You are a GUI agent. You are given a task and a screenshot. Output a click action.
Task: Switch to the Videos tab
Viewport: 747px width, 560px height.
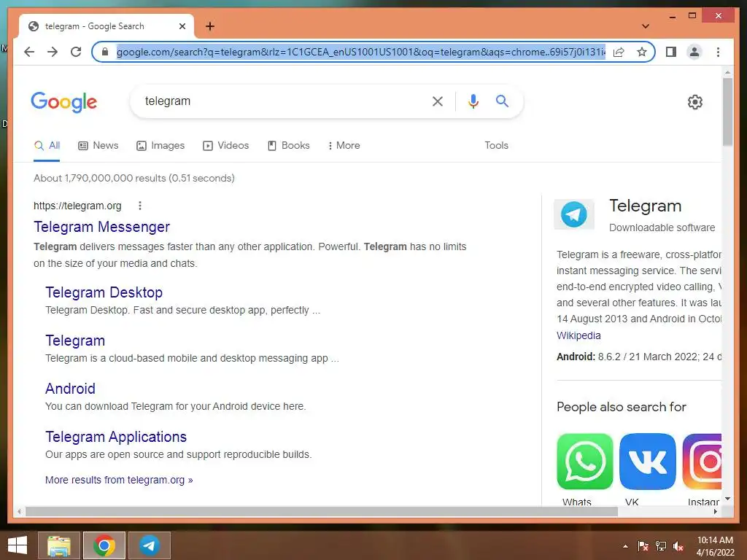[226, 146]
